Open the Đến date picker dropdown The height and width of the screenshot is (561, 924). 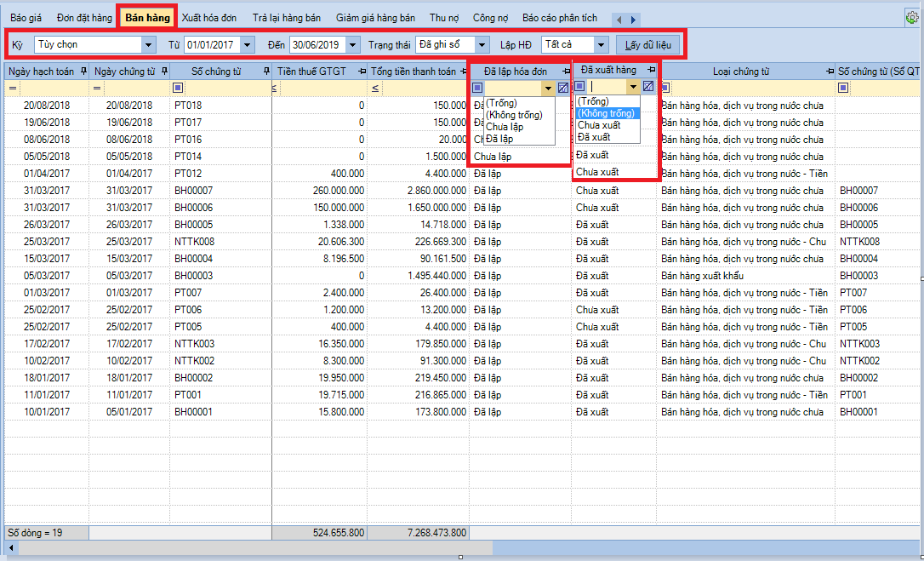pyautogui.click(x=352, y=44)
